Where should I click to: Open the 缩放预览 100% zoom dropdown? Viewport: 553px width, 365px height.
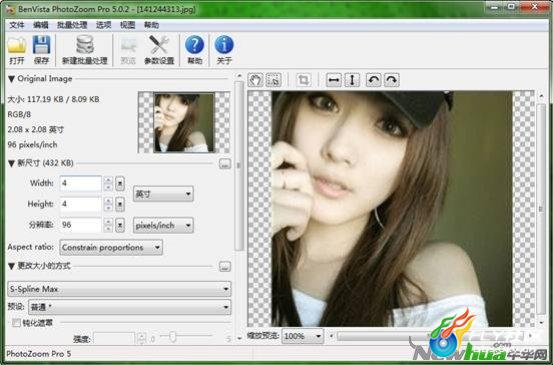click(x=302, y=336)
